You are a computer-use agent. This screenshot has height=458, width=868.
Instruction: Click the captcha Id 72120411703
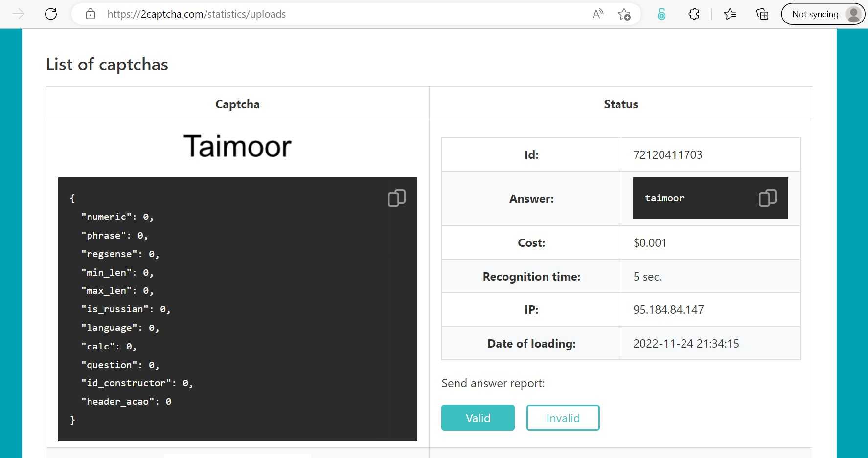(x=667, y=155)
